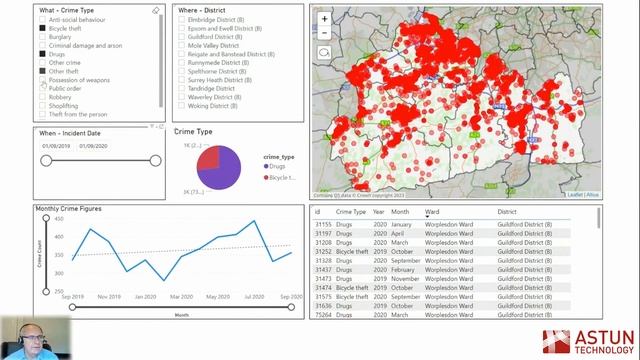This screenshot has width=640, height=360.
Task: Click the bottom handle of Crime Count slider
Action: click(x=46, y=291)
